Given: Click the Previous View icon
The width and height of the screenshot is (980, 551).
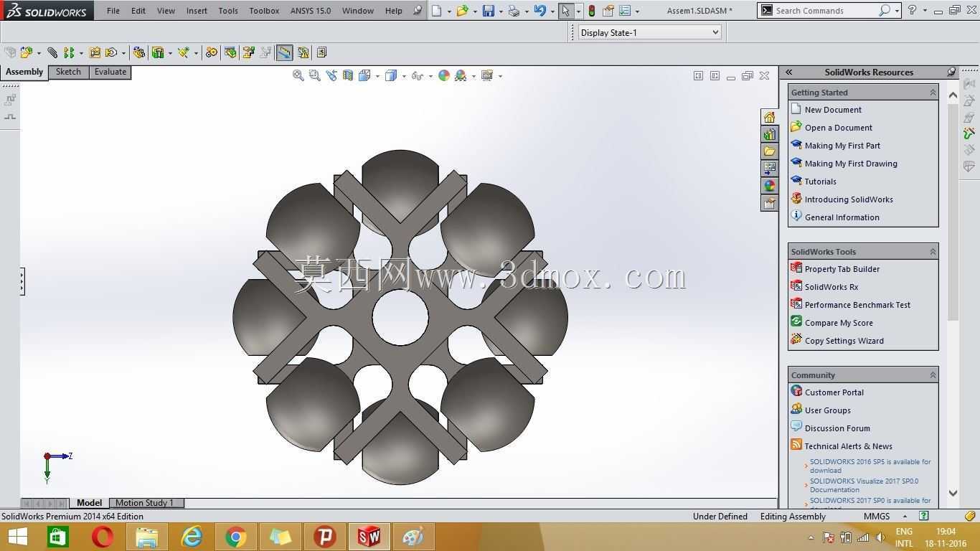Looking at the screenshot, I should (x=331, y=75).
